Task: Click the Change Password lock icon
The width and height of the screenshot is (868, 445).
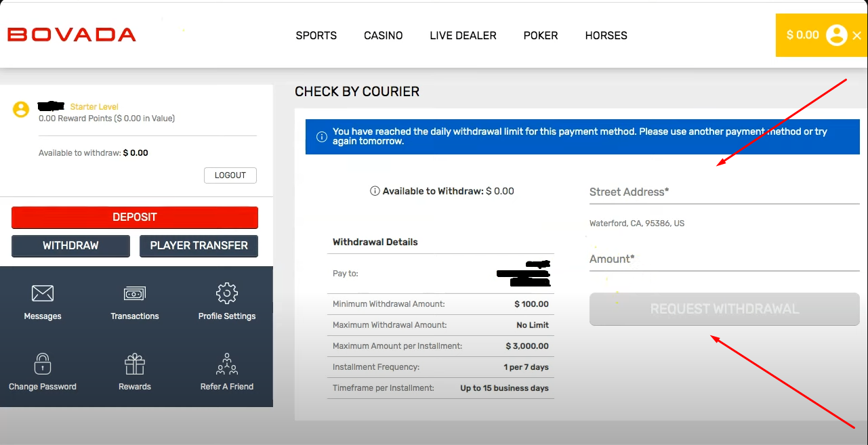Action: coord(43,364)
